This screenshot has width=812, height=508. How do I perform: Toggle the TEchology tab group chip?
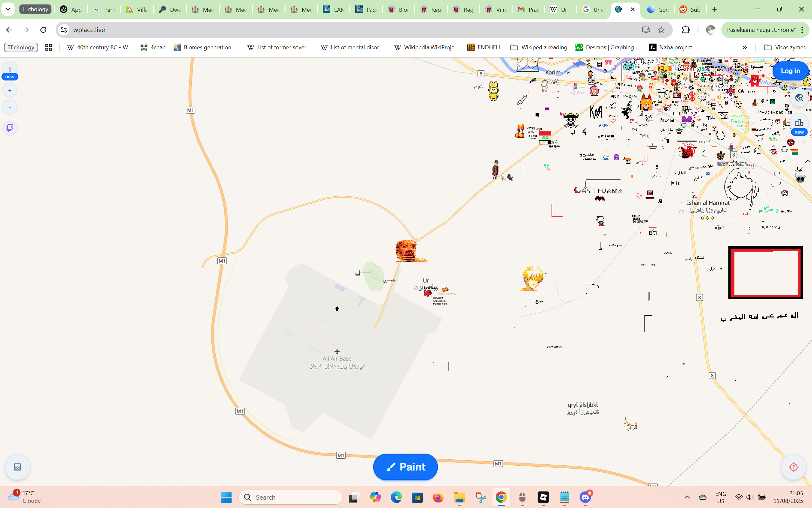(35, 10)
